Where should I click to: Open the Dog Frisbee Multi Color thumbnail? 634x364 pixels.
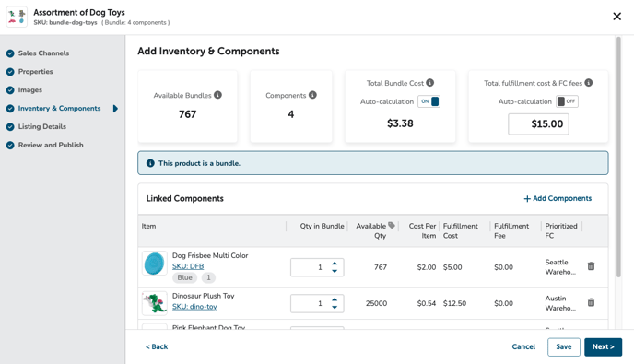pyautogui.click(x=155, y=264)
